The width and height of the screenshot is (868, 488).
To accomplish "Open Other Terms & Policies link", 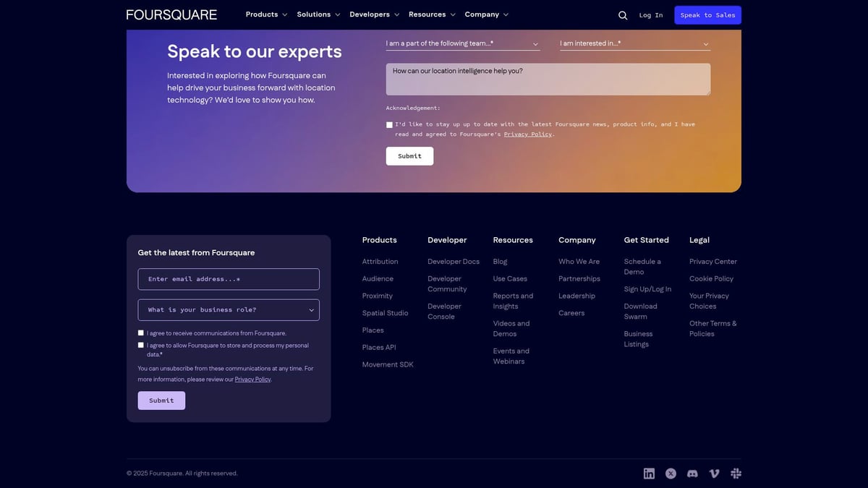I will point(713,329).
